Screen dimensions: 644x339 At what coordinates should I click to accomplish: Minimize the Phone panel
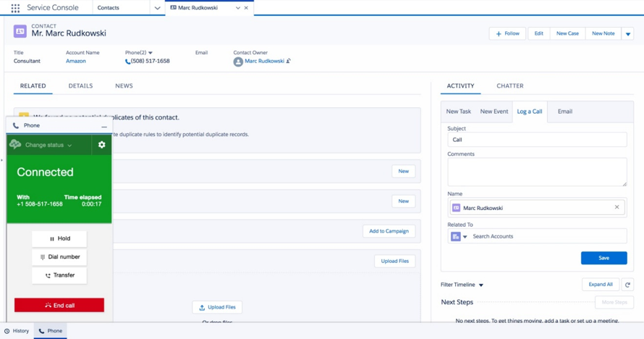104,126
